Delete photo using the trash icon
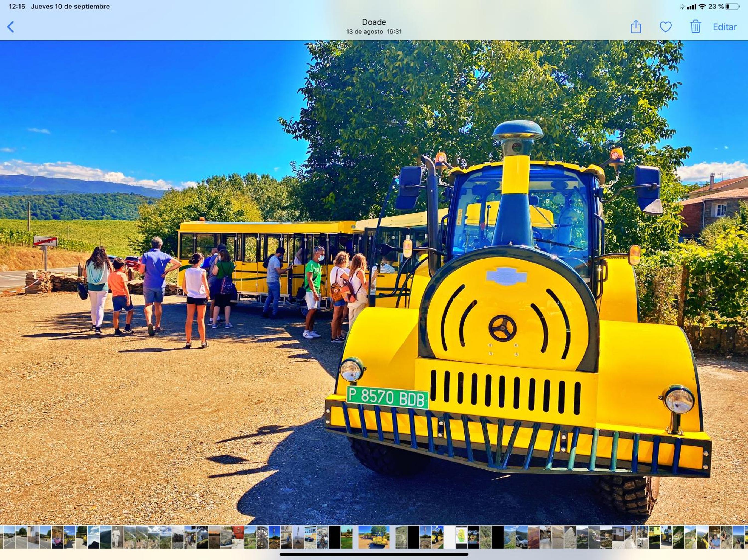The height and width of the screenshot is (560, 748). 695,26
